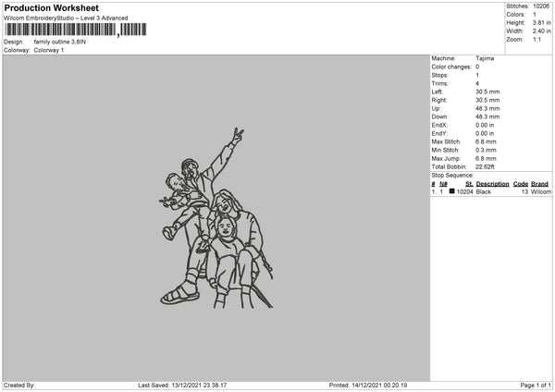This screenshot has height=392, width=555.
Task: Click the Machine value Tajima
Action: tap(485, 58)
